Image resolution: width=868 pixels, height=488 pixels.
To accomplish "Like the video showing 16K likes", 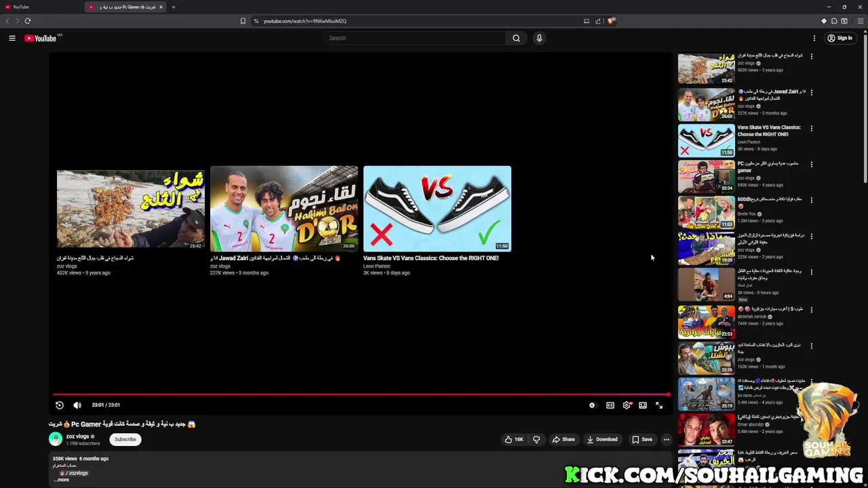I will click(x=513, y=439).
